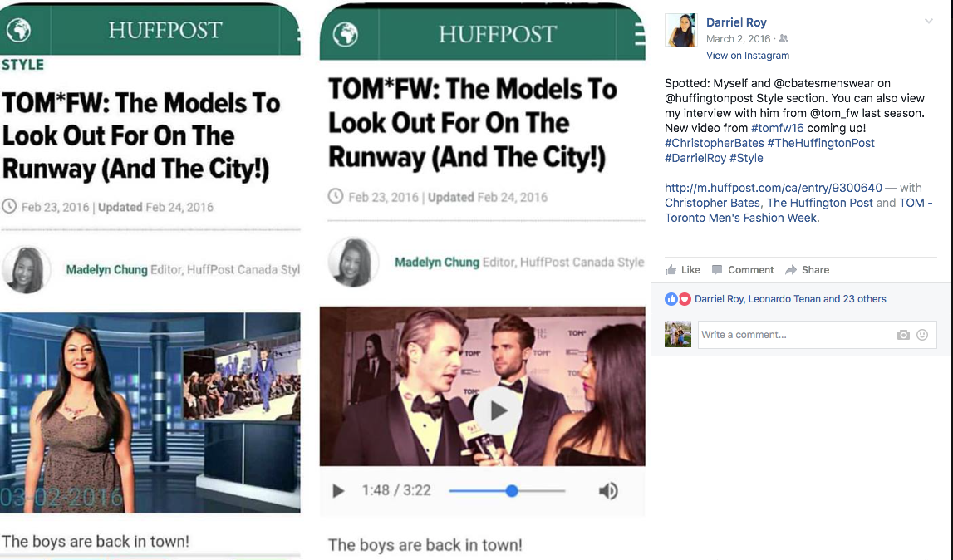Click the #tomfw16 hashtag
This screenshot has height=560, width=953.
(x=778, y=128)
